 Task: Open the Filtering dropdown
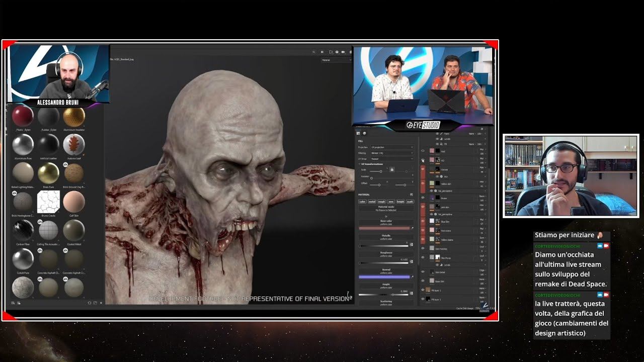pyautogui.click(x=392, y=153)
